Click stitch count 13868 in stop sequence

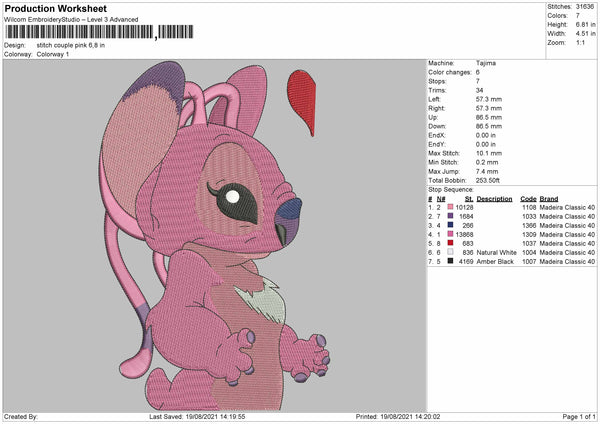point(464,235)
